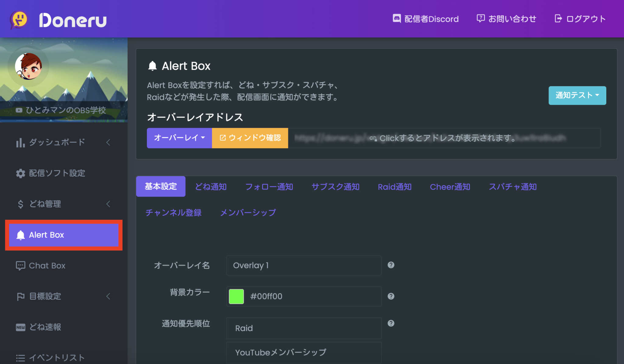This screenshot has height=364, width=624.
Task: Select the dollar icon for どね管理
Action: (x=20, y=204)
